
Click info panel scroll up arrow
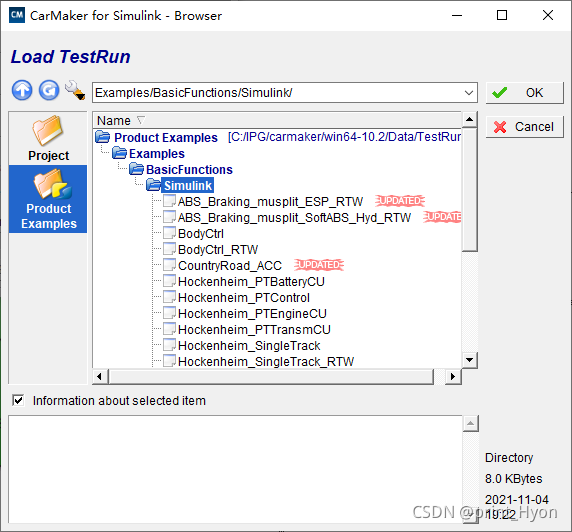pyautogui.click(x=470, y=423)
